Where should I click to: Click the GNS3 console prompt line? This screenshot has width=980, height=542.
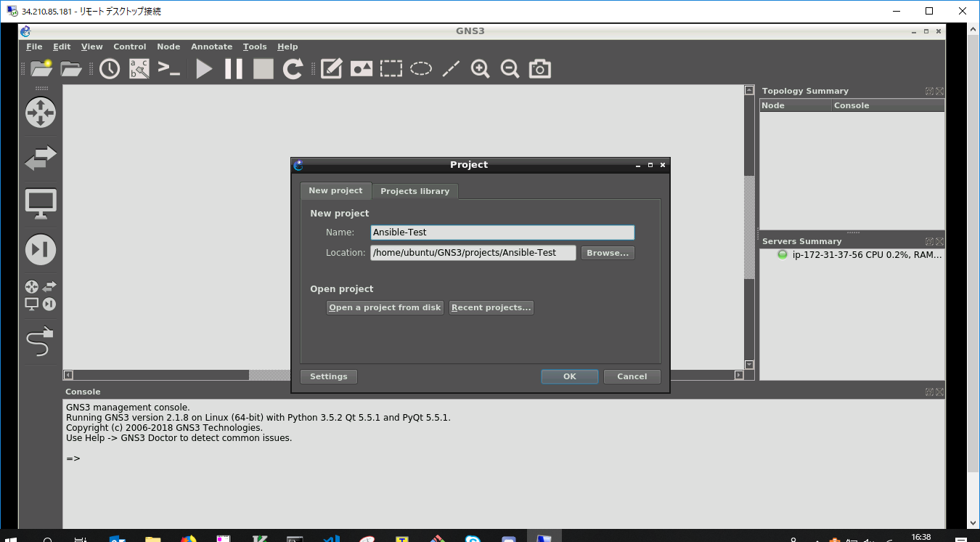click(x=73, y=458)
